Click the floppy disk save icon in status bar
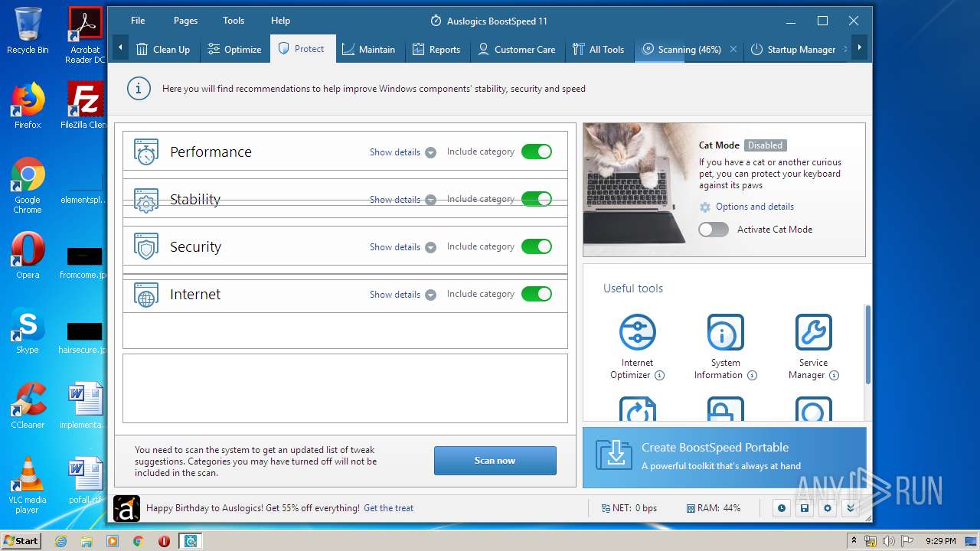 click(x=804, y=508)
